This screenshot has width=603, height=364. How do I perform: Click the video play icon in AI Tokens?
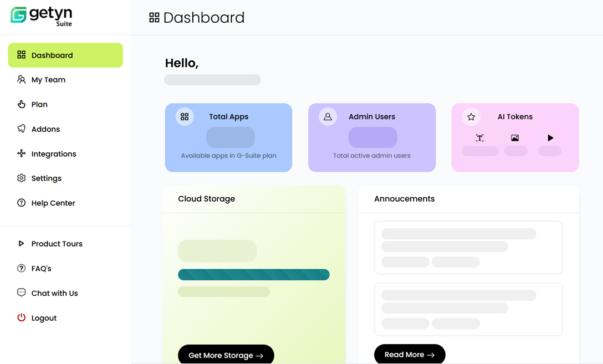550,138
